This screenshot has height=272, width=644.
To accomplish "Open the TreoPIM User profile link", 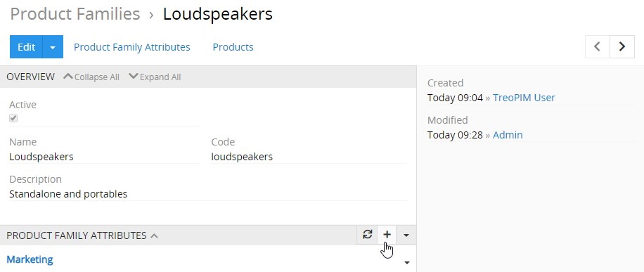I will [524, 98].
